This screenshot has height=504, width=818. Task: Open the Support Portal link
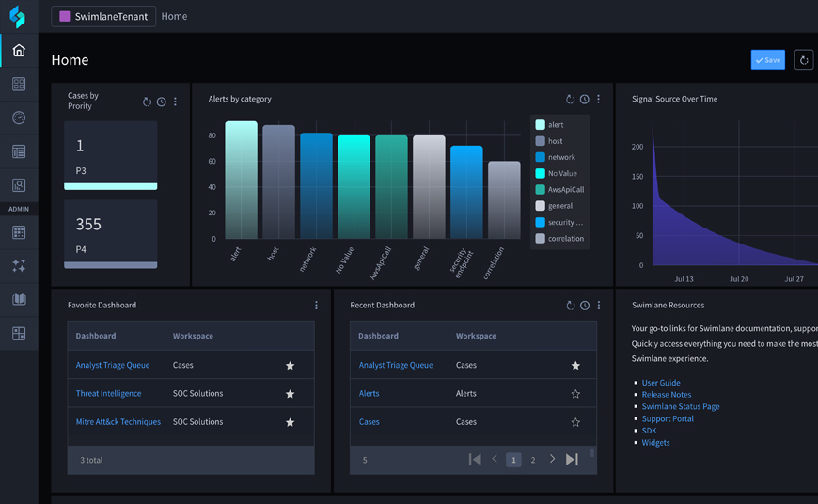click(x=668, y=418)
